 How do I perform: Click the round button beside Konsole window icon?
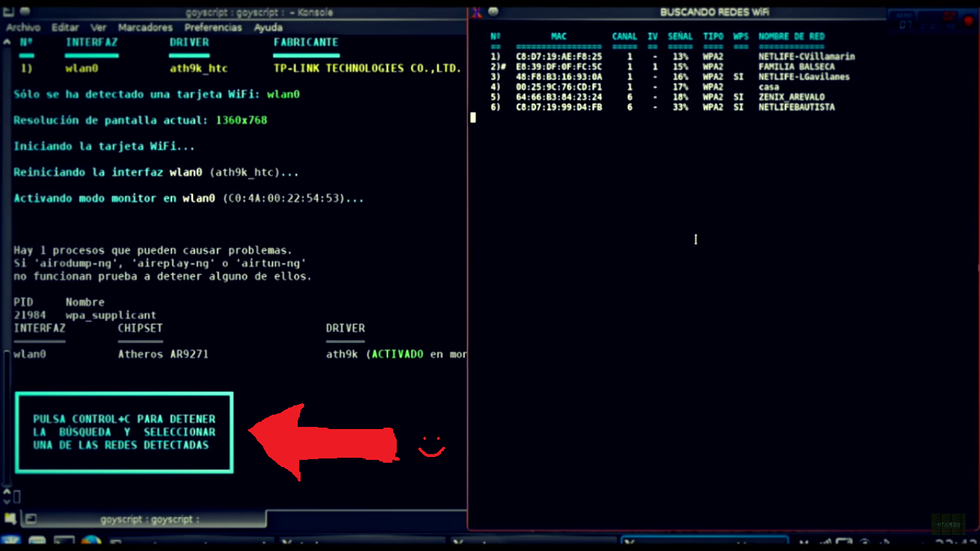click(25, 12)
